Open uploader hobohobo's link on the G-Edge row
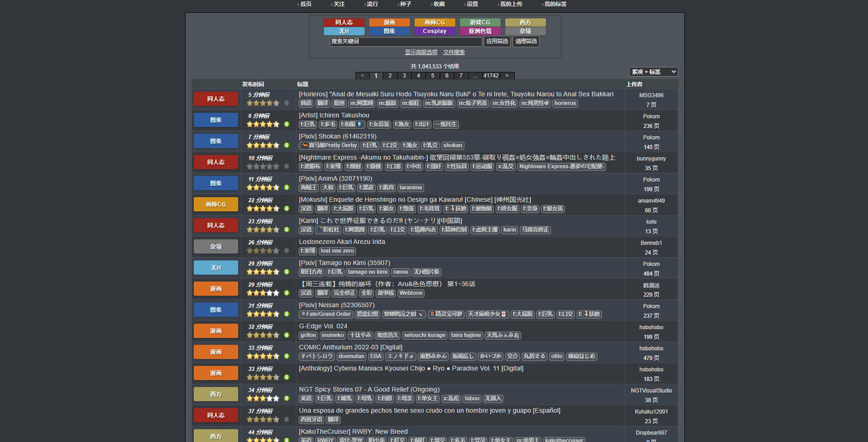The image size is (868, 442). pyautogui.click(x=651, y=327)
